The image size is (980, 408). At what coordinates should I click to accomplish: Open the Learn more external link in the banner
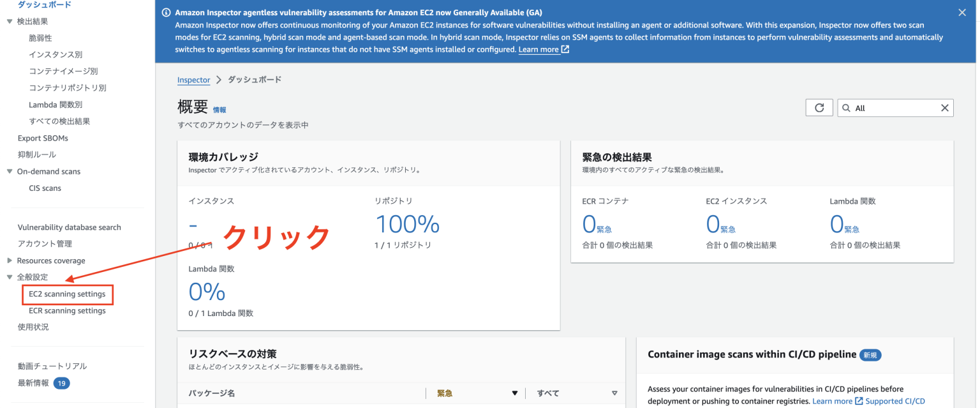tap(539, 49)
